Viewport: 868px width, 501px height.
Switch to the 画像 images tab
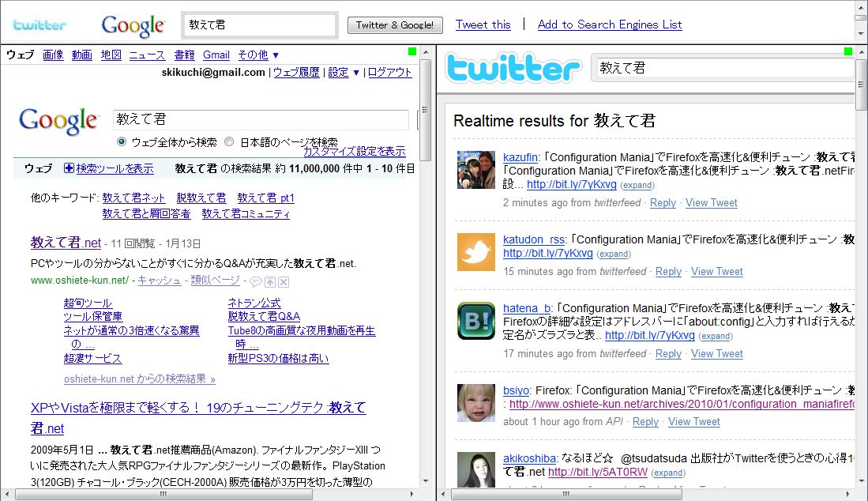pyautogui.click(x=53, y=55)
